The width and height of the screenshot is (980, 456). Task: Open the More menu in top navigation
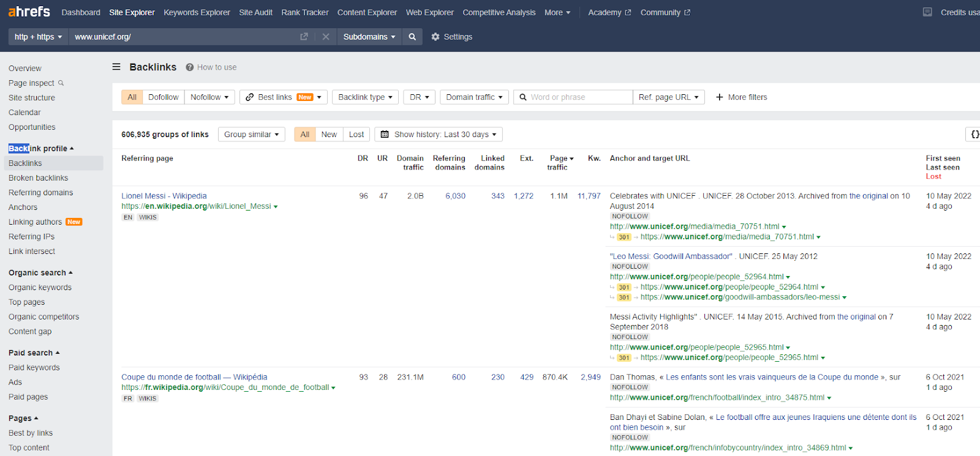557,12
